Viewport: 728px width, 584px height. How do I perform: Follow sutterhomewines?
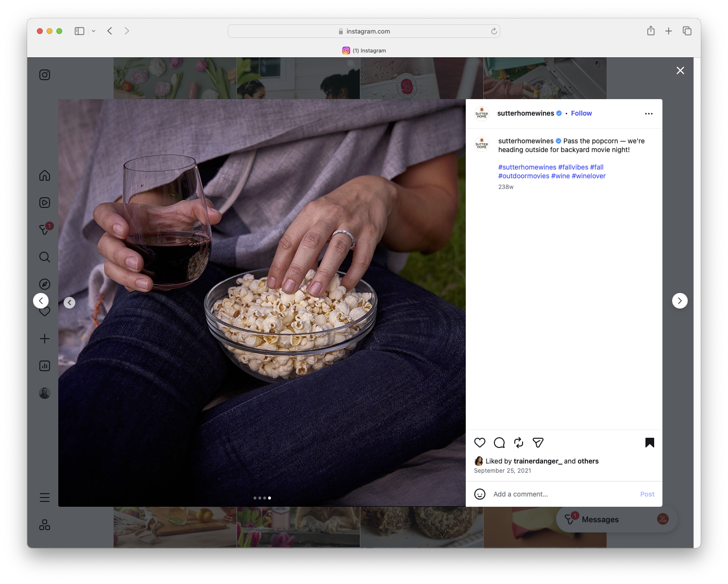[581, 113]
